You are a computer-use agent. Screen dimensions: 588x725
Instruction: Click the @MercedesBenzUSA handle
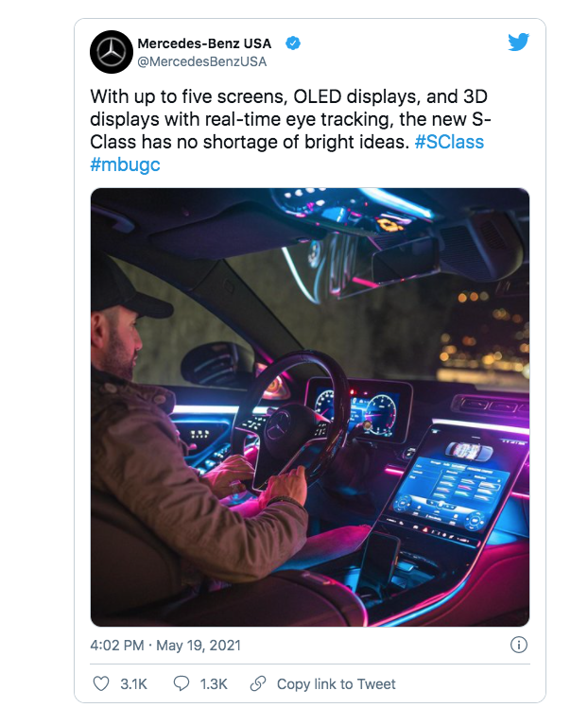pyautogui.click(x=202, y=62)
